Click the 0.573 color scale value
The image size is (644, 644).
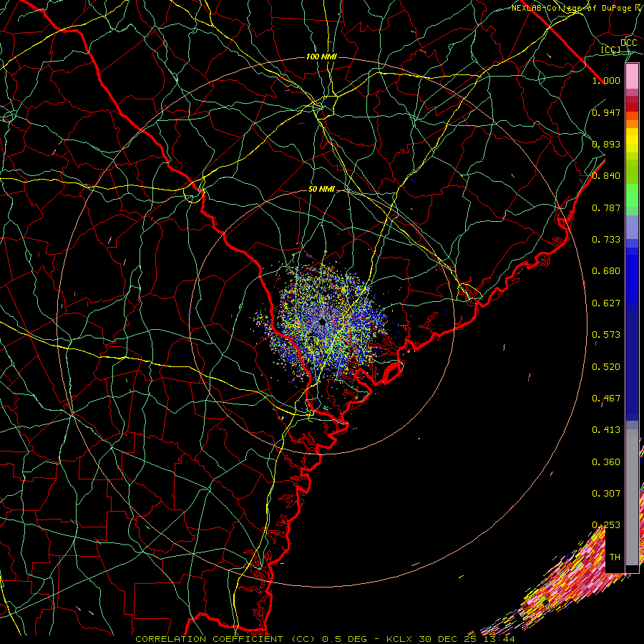(606, 335)
